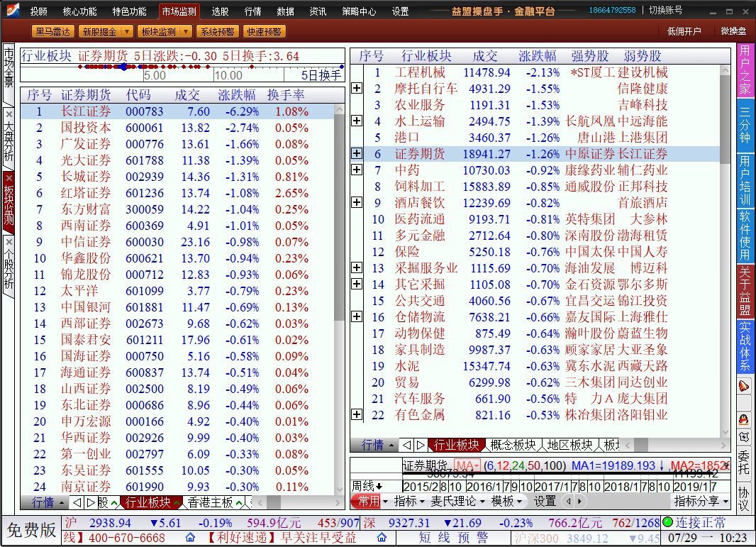This screenshot has height=547, width=756.
Task: Open the 指标 dropdown in chart toolbar
Action: (422, 502)
